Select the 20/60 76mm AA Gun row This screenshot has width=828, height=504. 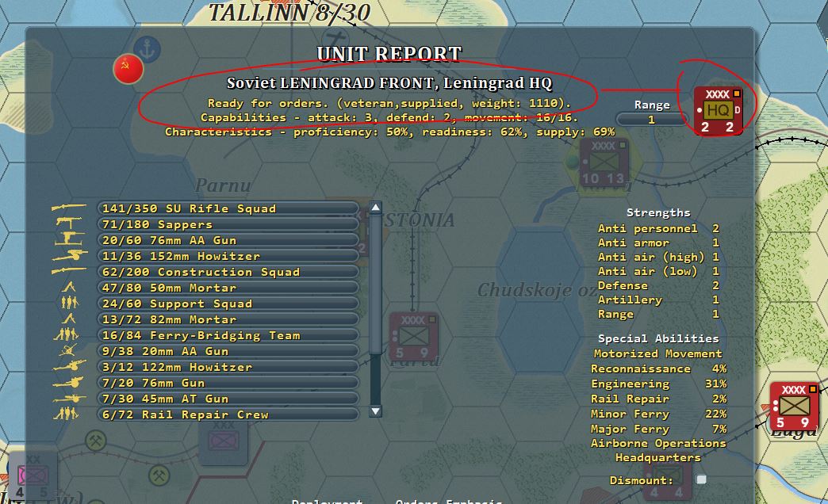click(x=228, y=240)
